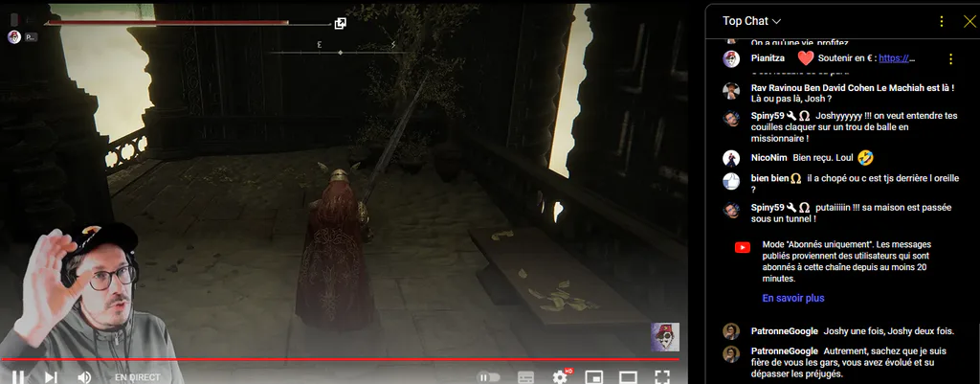Open chat options three-dot menu
Screen dimensions: 980x384
(942, 21)
